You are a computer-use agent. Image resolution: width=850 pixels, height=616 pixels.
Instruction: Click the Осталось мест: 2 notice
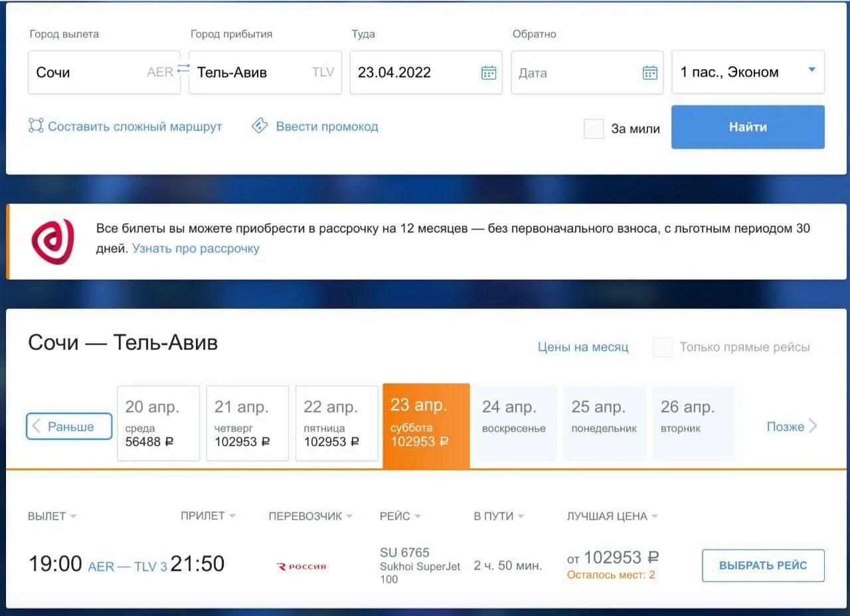coord(611,575)
